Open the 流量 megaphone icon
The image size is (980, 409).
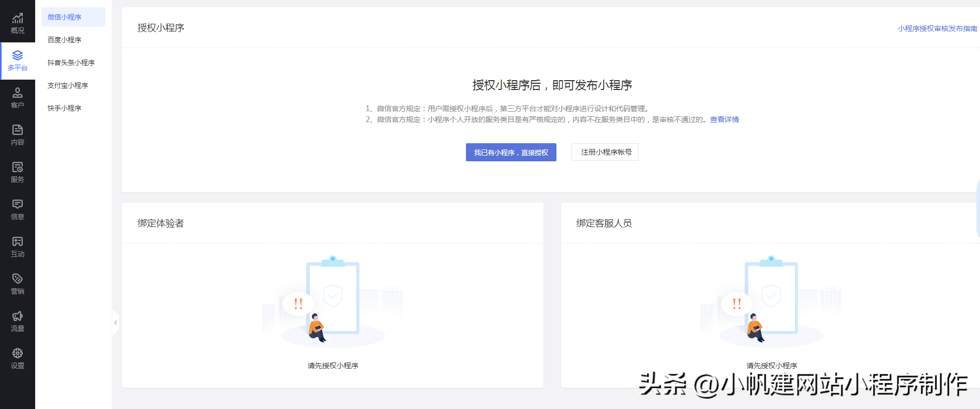18,316
